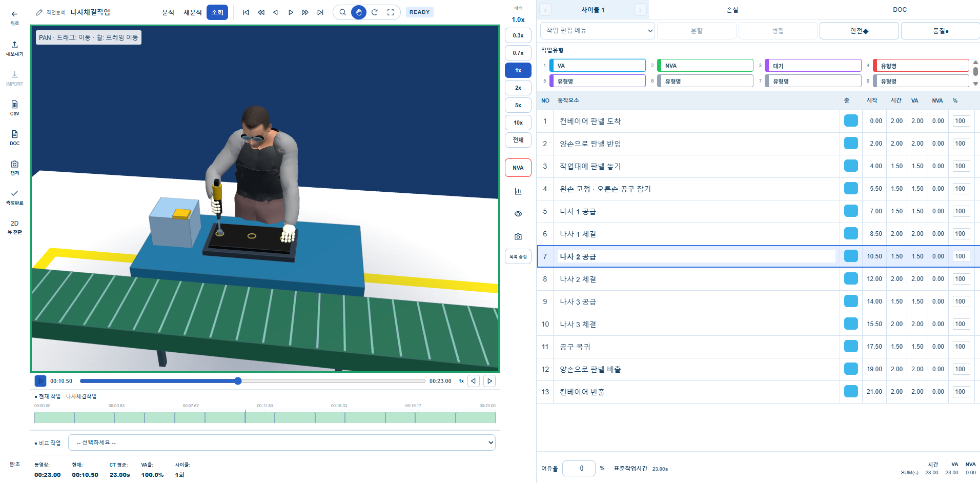The height and width of the screenshot is (483, 980).
Task: Jump to first frame with skip-to-start icon
Action: pyautogui.click(x=246, y=12)
